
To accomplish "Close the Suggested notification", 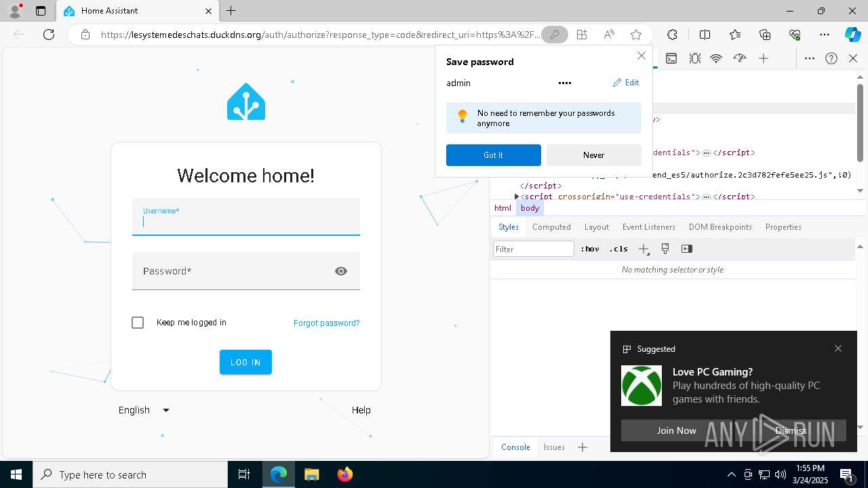I will 838,348.
